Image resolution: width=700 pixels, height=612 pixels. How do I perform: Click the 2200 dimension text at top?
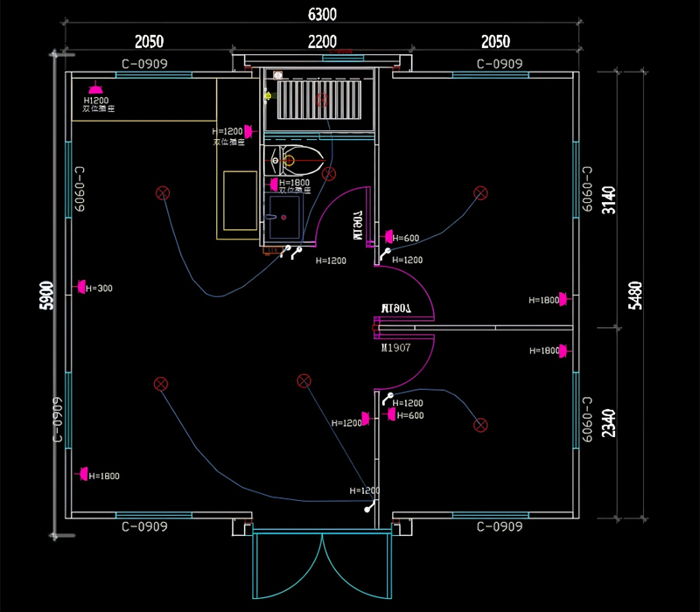pyautogui.click(x=322, y=41)
